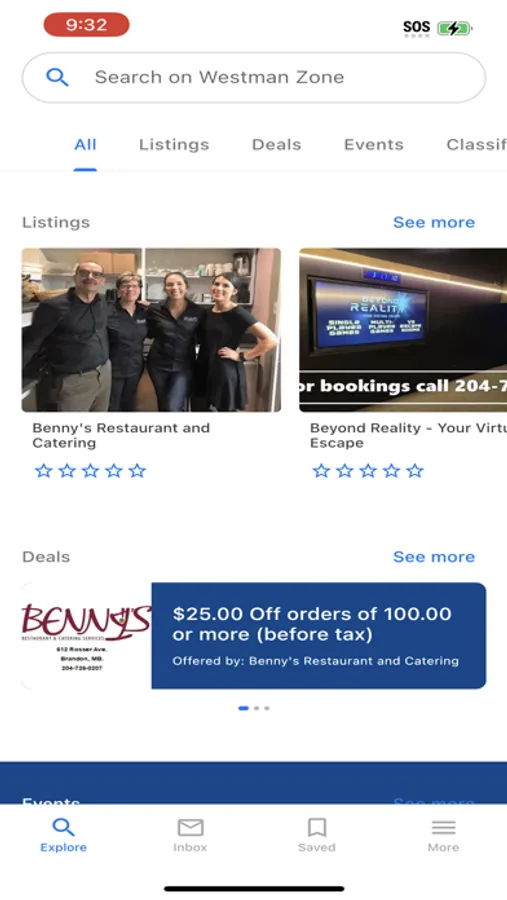Tap the battery charging status icon

pos(454,28)
